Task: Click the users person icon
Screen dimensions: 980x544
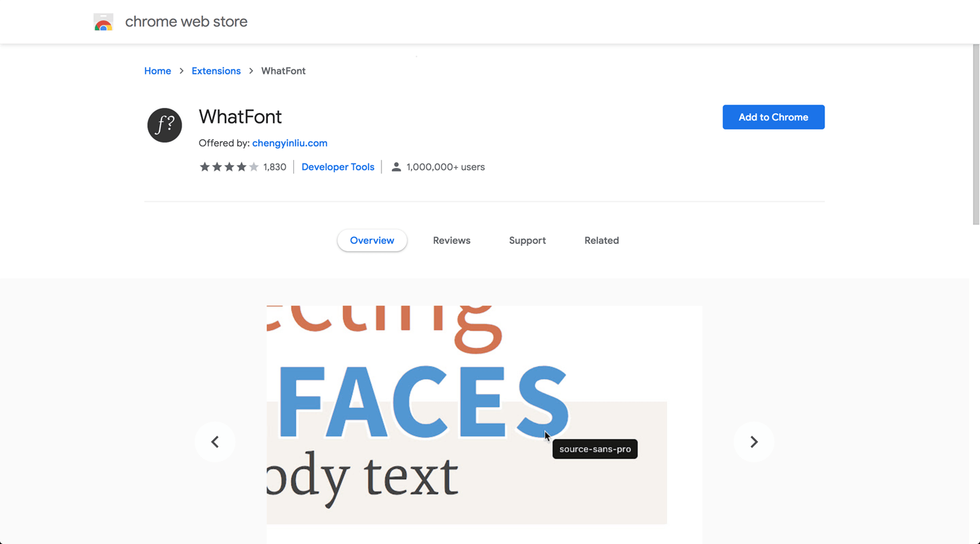Action: (396, 167)
